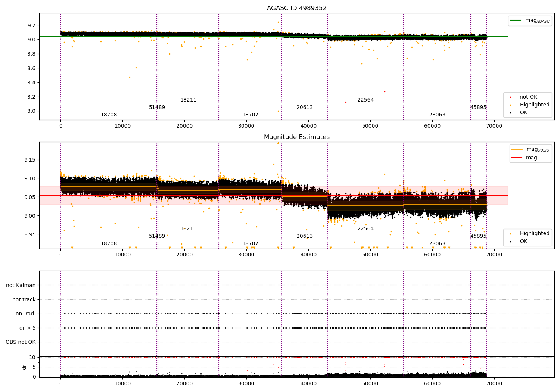The height and width of the screenshot is (392, 560).
Task: Click the 'not Kalman' axis label
Action: pyautogui.click(x=21, y=285)
